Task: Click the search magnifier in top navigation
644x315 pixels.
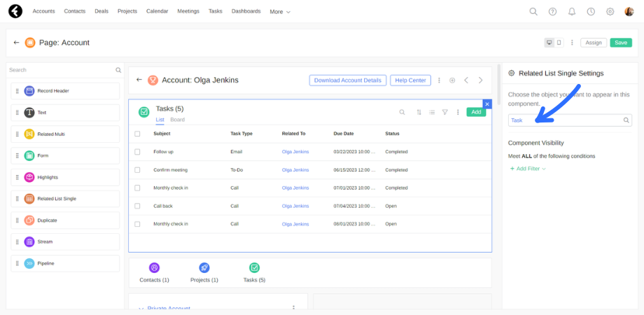Action: tap(533, 11)
